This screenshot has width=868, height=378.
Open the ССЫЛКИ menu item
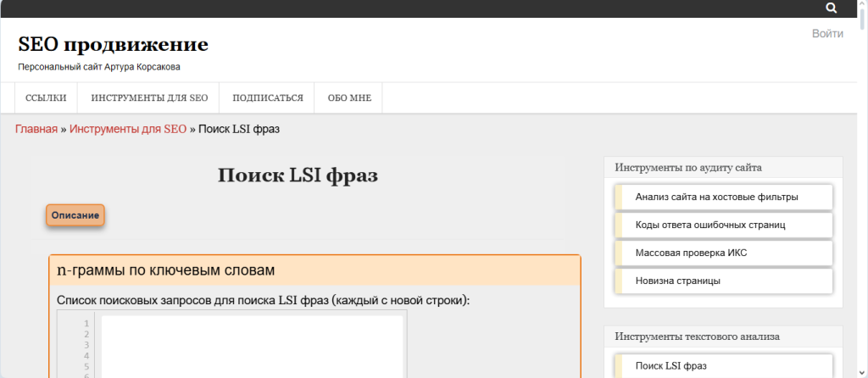pyautogui.click(x=46, y=98)
